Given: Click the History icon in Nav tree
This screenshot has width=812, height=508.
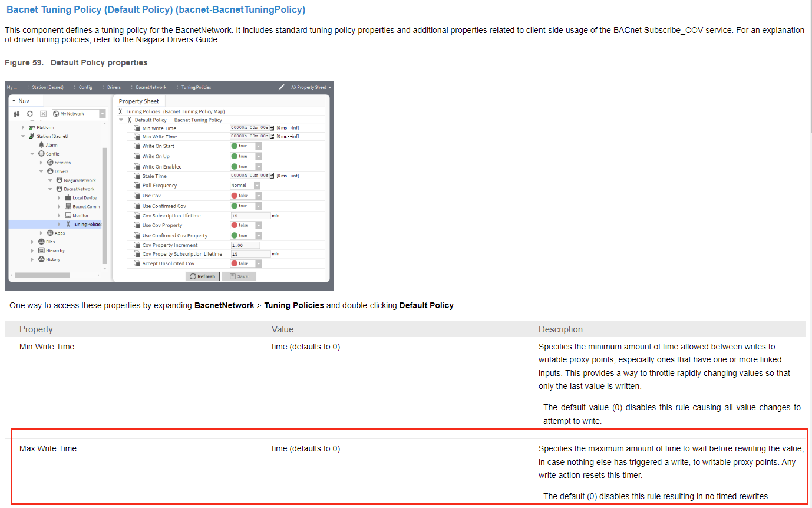Looking at the screenshot, I should click(41, 259).
